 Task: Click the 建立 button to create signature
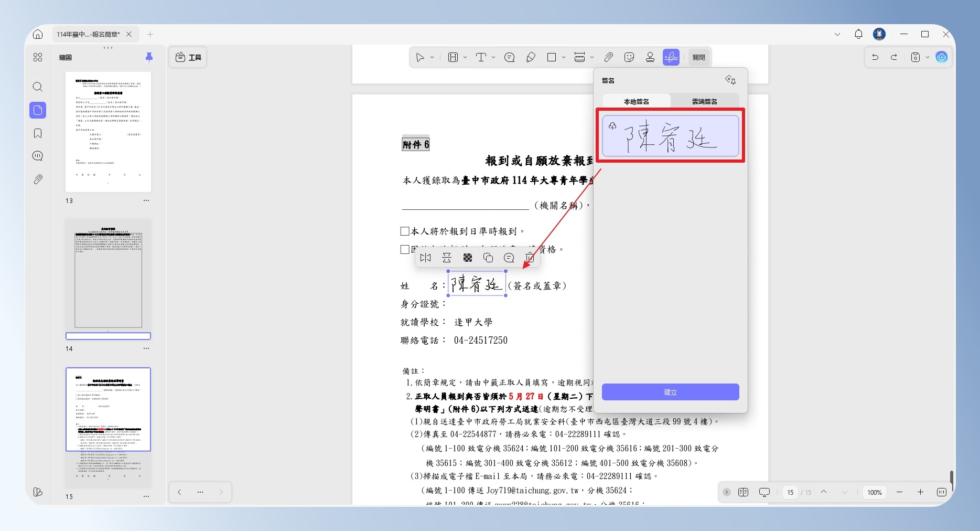(671, 392)
